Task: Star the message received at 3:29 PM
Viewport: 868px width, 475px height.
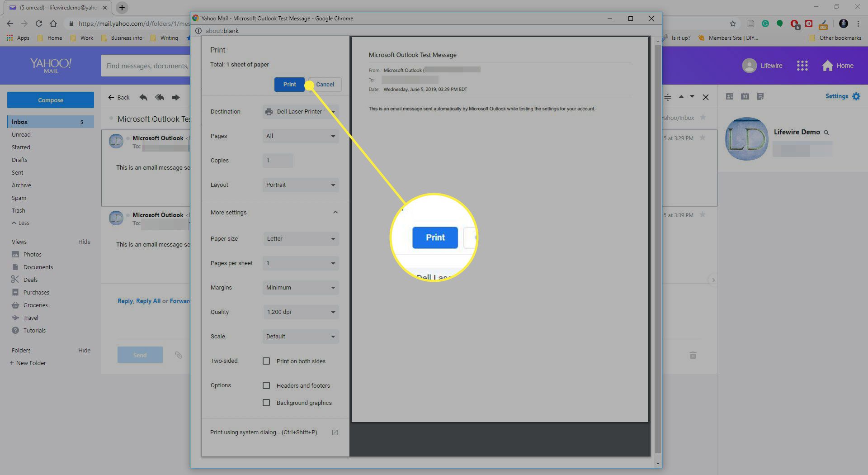Action: pyautogui.click(x=703, y=138)
